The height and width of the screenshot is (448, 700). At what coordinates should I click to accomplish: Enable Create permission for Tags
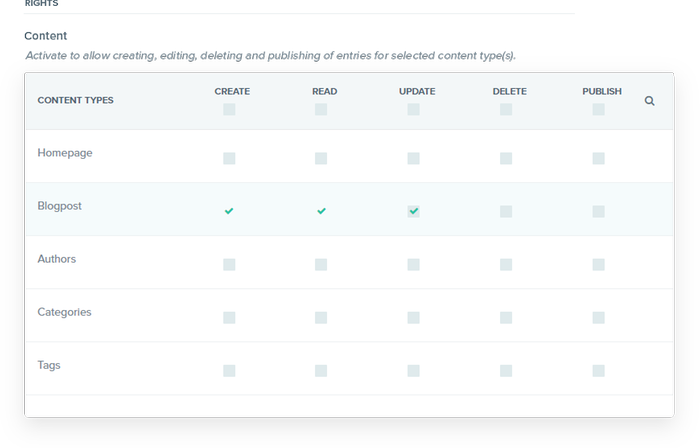click(x=229, y=371)
